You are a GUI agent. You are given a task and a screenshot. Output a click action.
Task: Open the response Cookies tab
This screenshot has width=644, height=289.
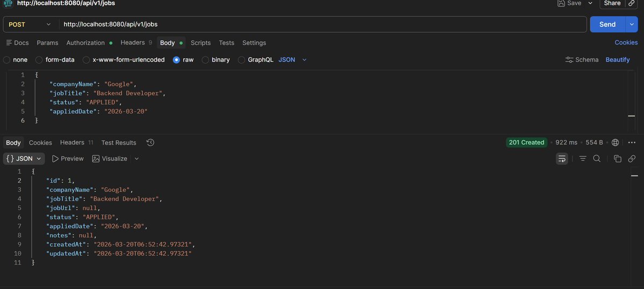coord(40,142)
